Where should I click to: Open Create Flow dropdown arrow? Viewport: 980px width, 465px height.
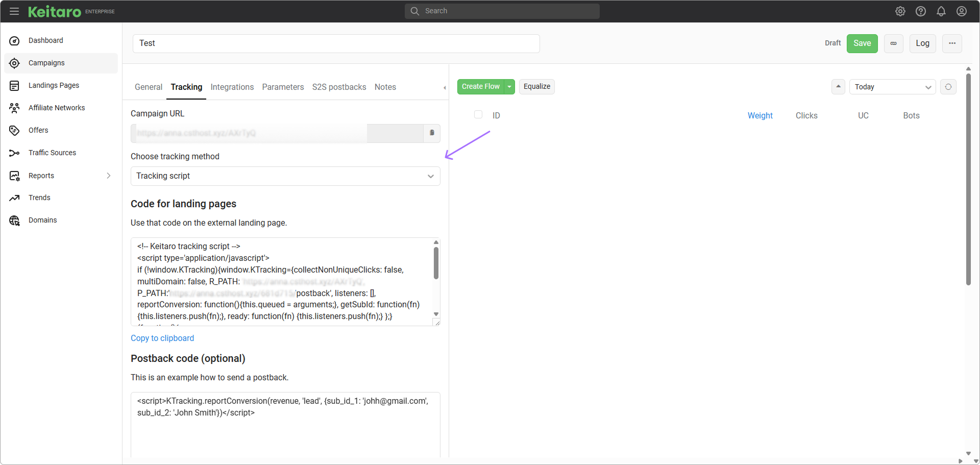[509, 87]
